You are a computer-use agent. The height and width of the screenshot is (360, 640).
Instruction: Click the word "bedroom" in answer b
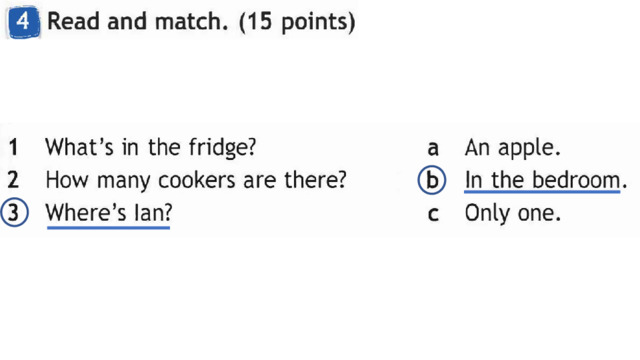coord(576,180)
